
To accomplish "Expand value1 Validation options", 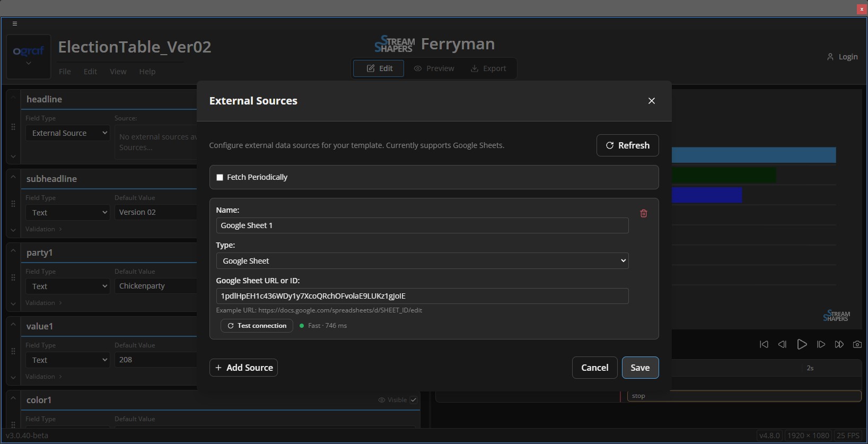I will click(x=43, y=377).
